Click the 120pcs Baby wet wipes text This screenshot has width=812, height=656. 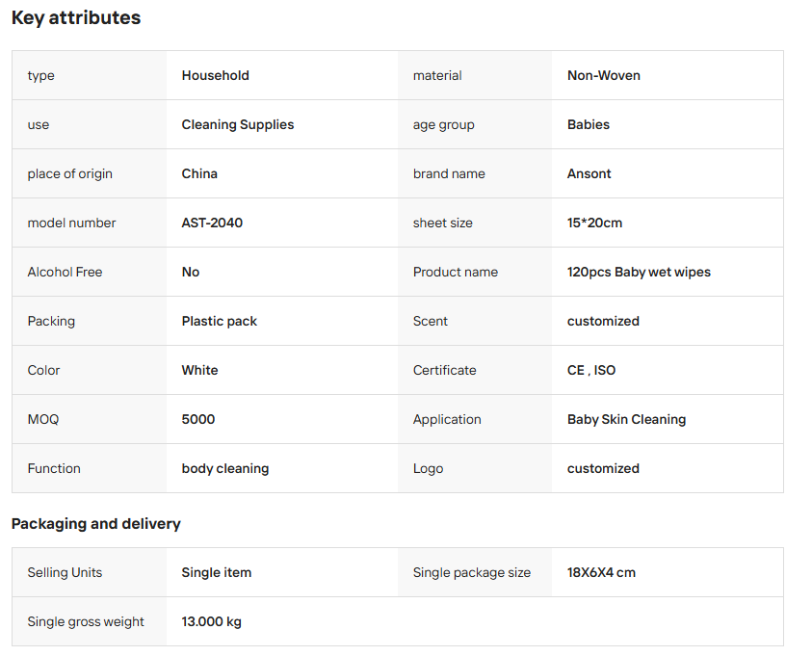639,273
